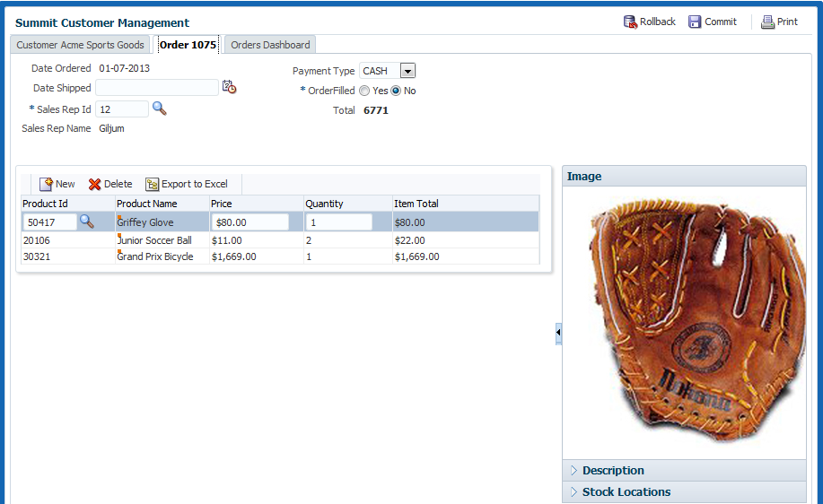Click the Sales Rep Name Giljum

[112, 128]
